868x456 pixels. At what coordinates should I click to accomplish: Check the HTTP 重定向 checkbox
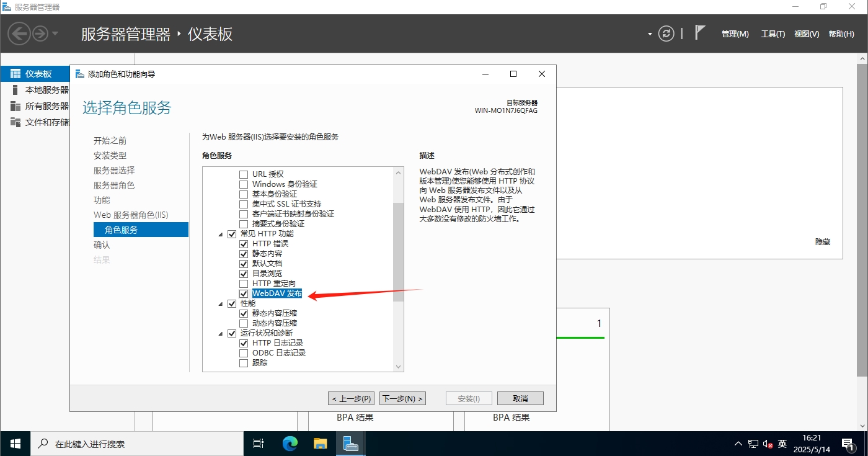coord(244,284)
